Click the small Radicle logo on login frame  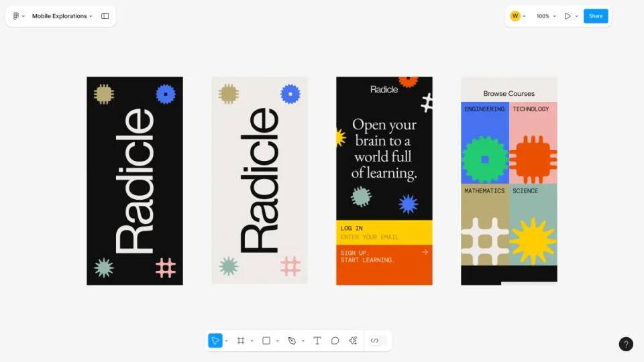(384, 89)
